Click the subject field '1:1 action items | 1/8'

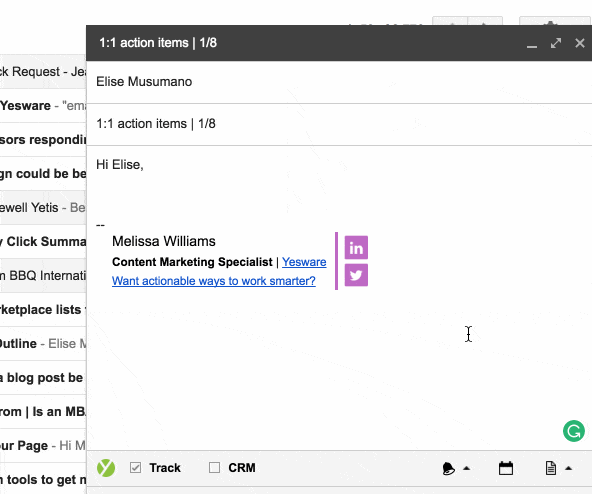(x=339, y=124)
